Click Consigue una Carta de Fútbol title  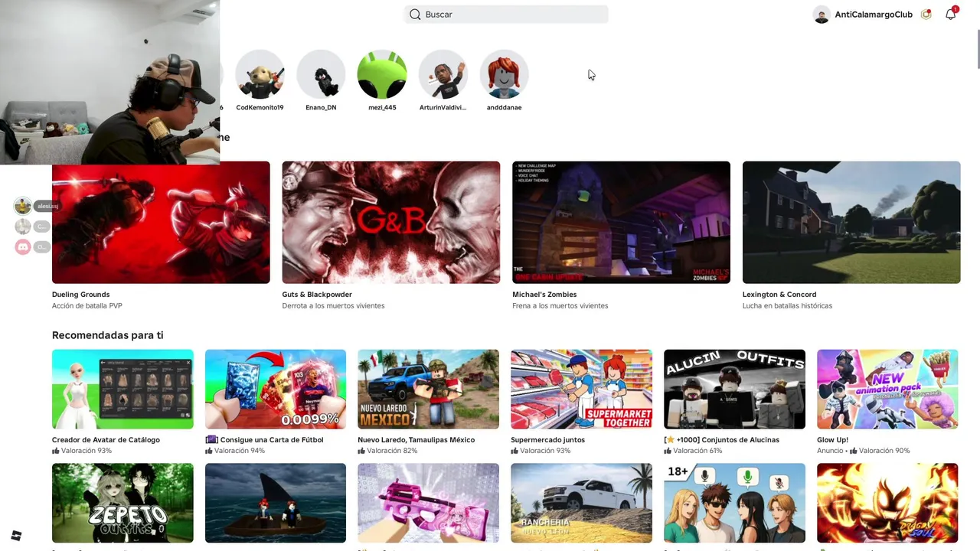[264, 440]
